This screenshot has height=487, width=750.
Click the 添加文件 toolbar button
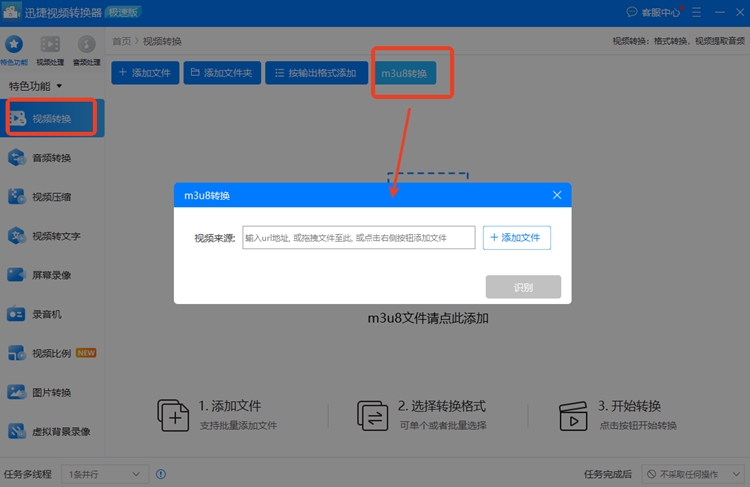pyautogui.click(x=145, y=73)
